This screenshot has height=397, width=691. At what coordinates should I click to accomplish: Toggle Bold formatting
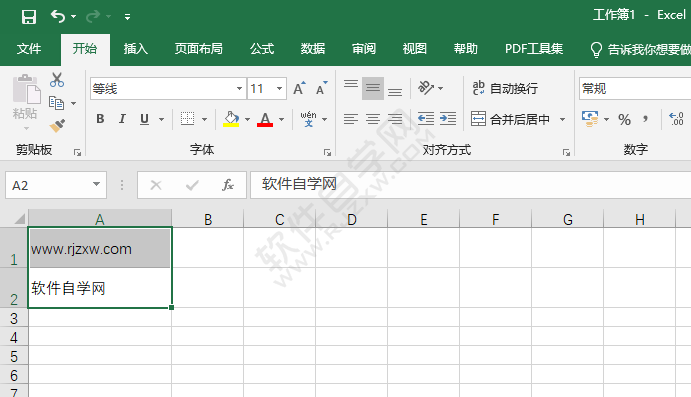(x=100, y=119)
